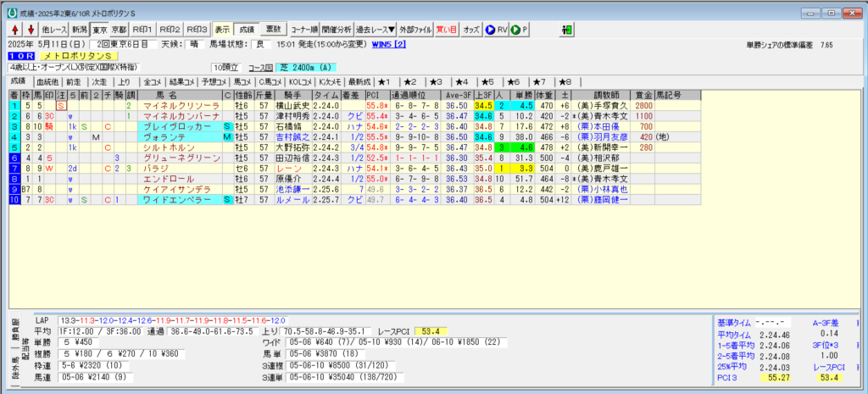The height and width of the screenshot is (394, 868).
Task: Click trainer (美)鹿戸雄一
Action: pyautogui.click(x=602, y=169)
